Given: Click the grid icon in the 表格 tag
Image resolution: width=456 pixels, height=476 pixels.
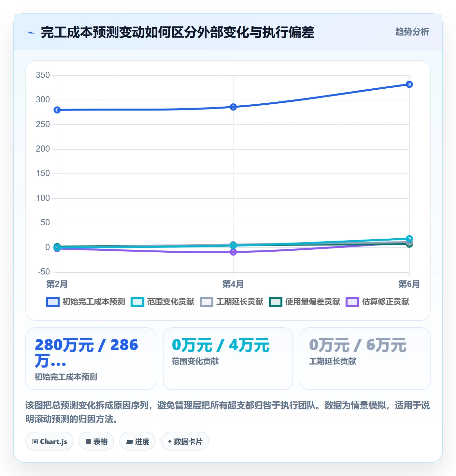Looking at the screenshot, I should pyautogui.click(x=88, y=442).
